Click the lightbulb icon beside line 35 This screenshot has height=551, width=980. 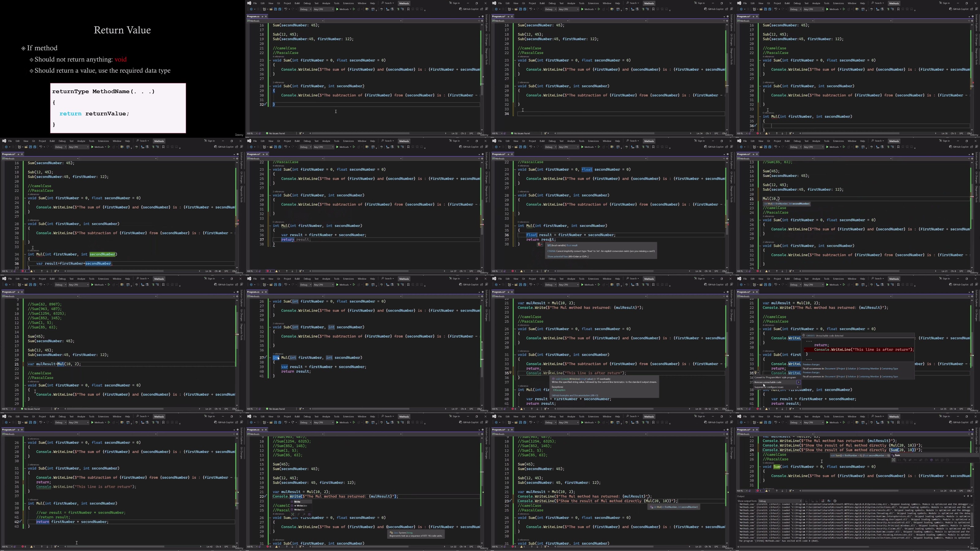756,373
